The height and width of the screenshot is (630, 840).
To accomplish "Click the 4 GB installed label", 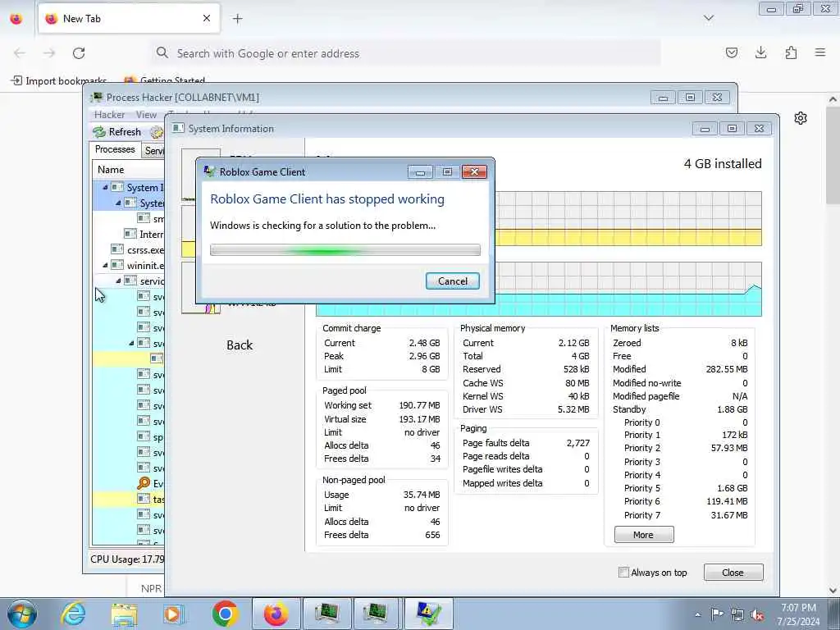I will (723, 164).
